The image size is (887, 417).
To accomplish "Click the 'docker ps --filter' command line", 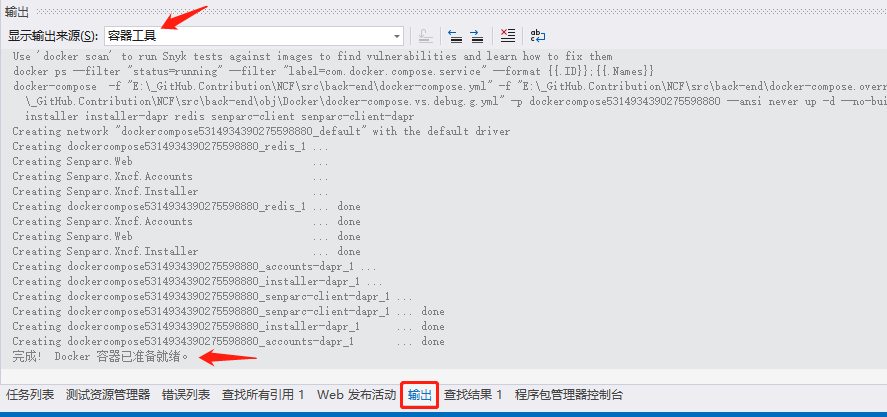I will [x=333, y=71].
